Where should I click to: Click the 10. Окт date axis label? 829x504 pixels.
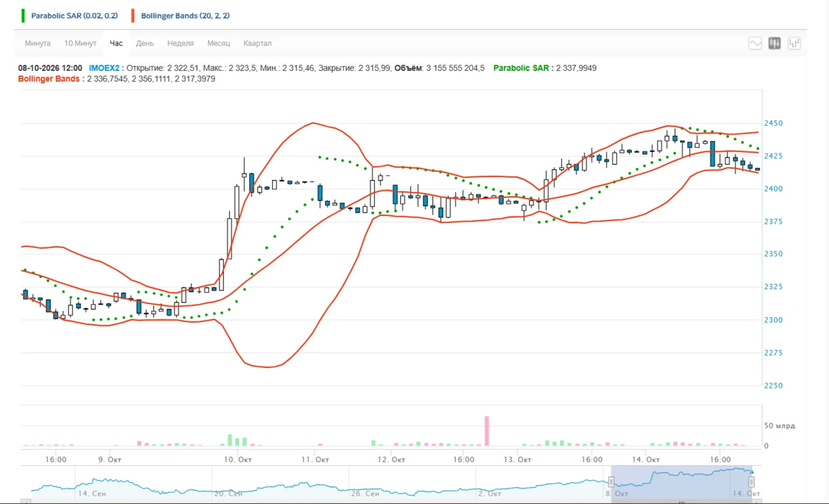tap(237, 459)
